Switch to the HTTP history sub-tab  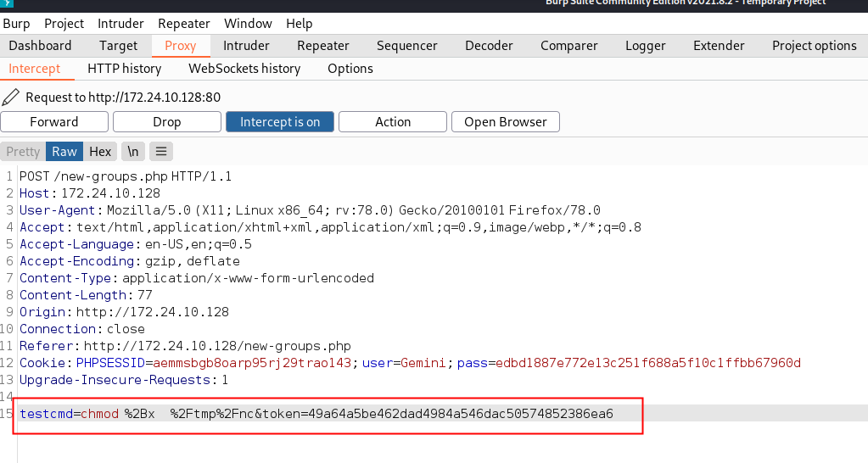(125, 69)
